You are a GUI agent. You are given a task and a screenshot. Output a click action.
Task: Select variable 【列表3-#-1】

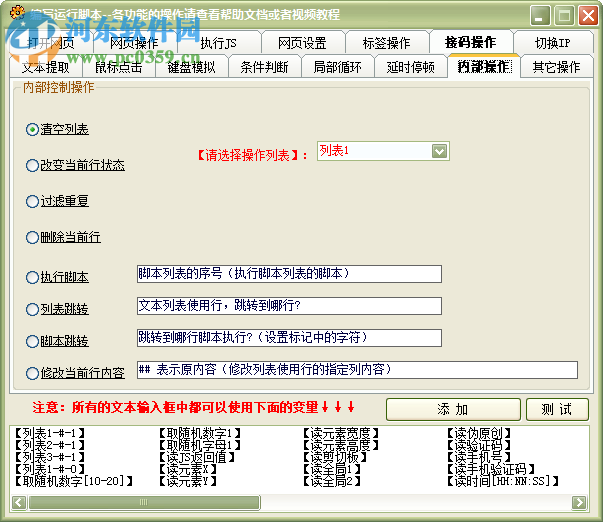click(x=50, y=457)
